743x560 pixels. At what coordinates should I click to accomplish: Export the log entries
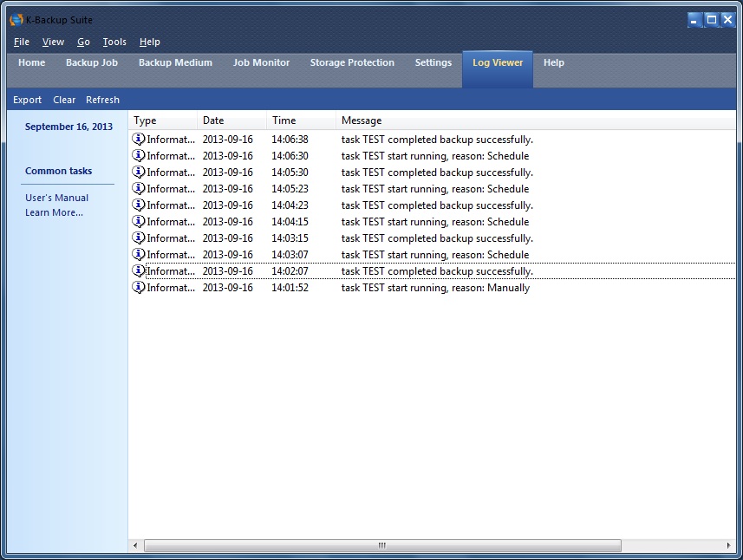[28, 100]
